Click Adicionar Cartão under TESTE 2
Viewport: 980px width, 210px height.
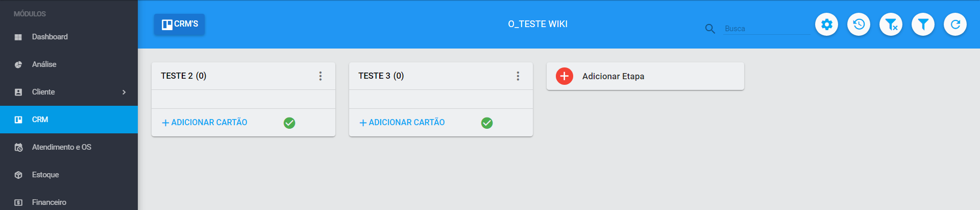[x=205, y=123]
